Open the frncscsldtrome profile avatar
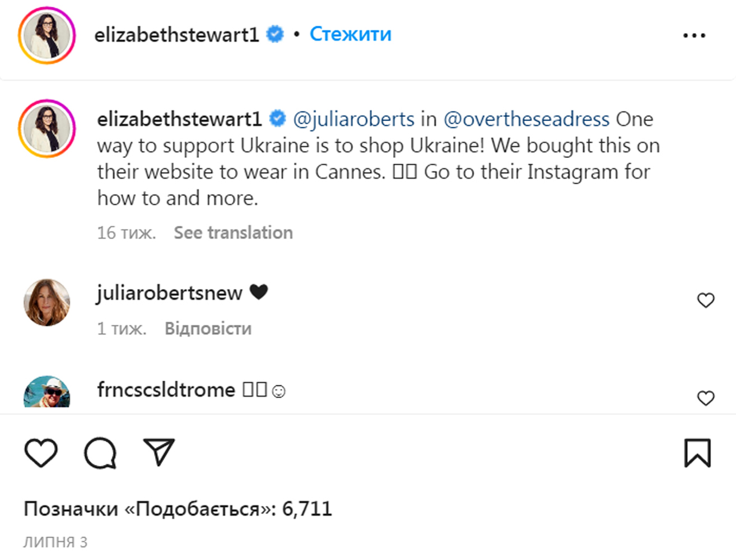 pyautogui.click(x=47, y=392)
